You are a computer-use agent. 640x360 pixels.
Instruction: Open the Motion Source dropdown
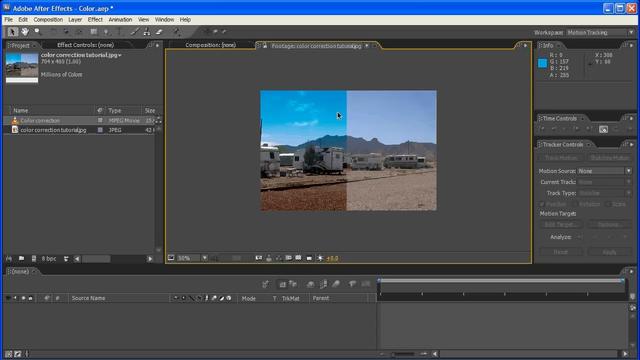(x=604, y=171)
